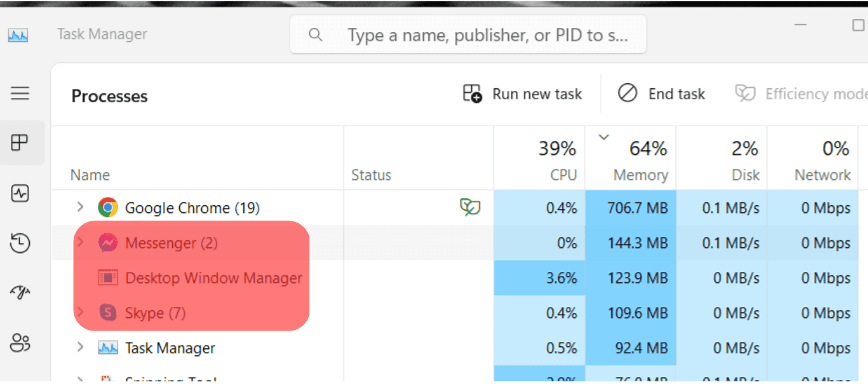Click the search magnifier icon

(x=316, y=35)
